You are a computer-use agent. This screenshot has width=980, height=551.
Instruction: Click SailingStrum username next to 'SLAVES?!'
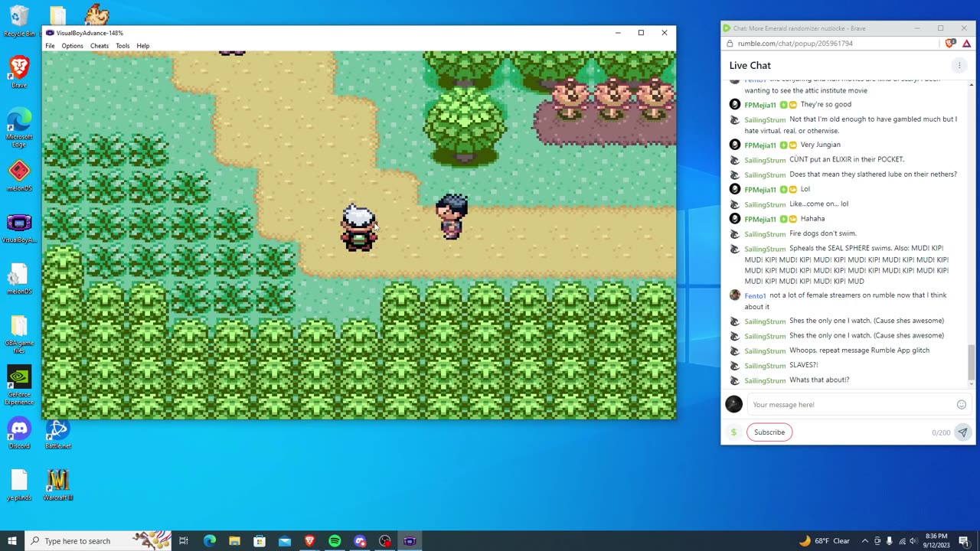pyautogui.click(x=765, y=366)
